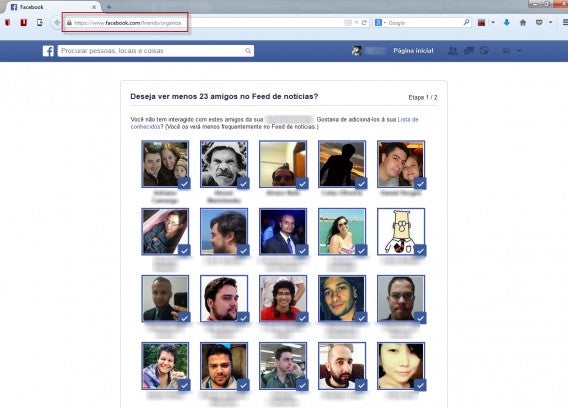The width and height of the screenshot is (568, 408).
Task: Open the Facebook messages icon
Action: coord(469,51)
